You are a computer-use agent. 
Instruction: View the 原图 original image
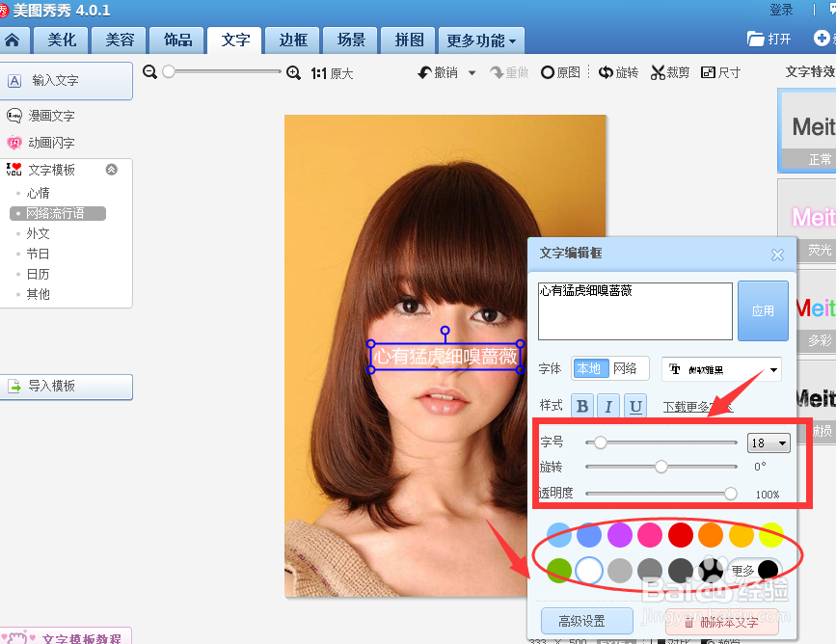tap(559, 72)
